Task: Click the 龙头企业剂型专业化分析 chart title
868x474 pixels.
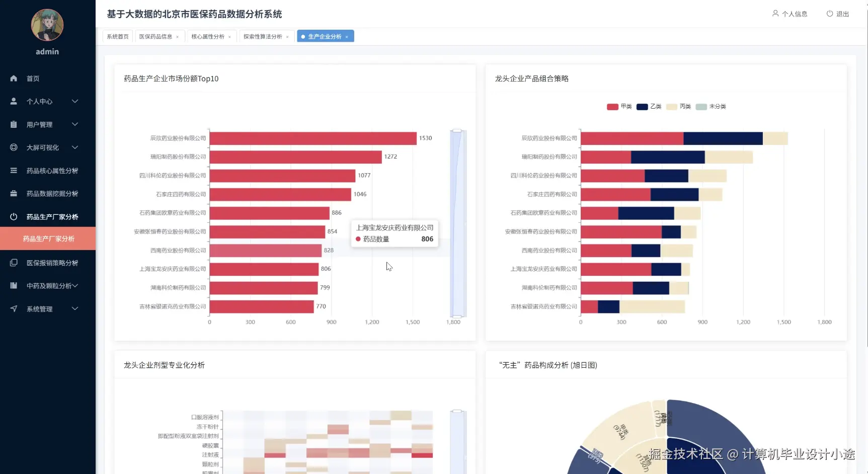Action: pyautogui.click(x=164, y=365)
